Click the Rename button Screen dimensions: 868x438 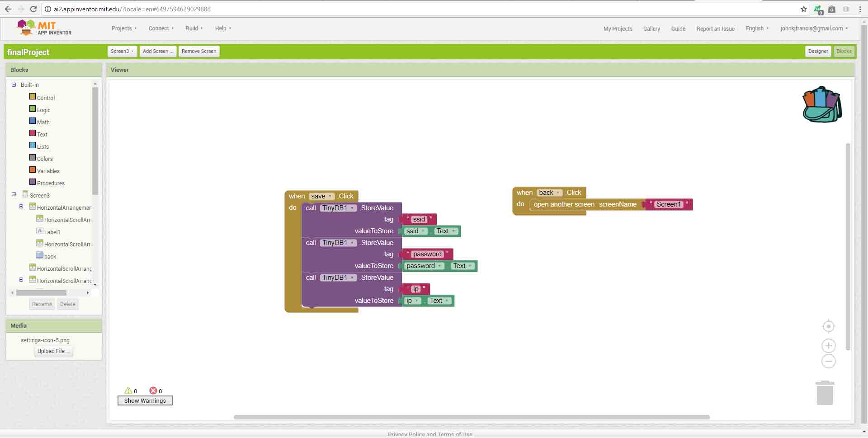click(x=42, y=304)
